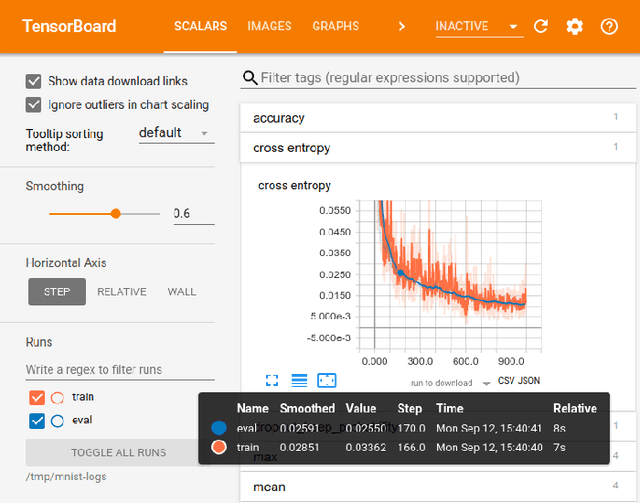Open the help question mark icon
Viewport: 640px width, 503px height.
pyautogui.click(x=609, y=27)
